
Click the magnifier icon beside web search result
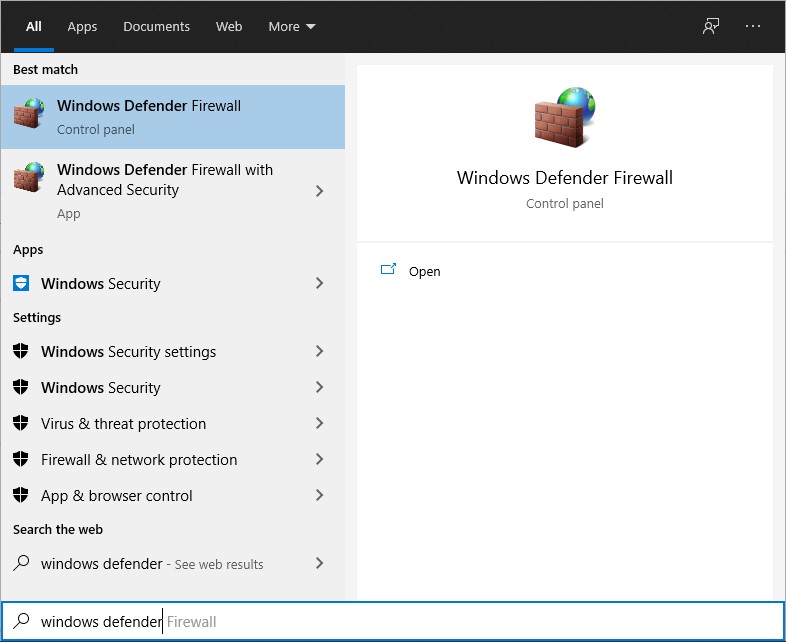tap(21, 563)
